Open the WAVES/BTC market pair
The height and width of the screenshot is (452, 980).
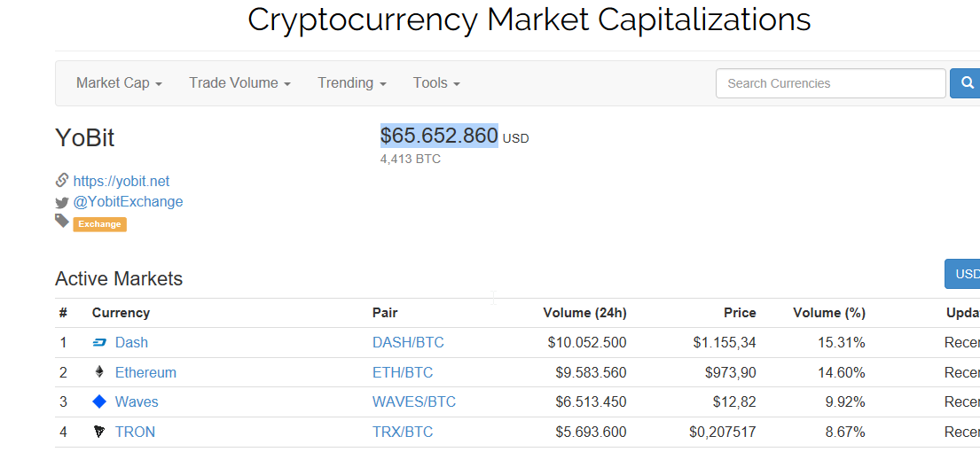(414, 401)
